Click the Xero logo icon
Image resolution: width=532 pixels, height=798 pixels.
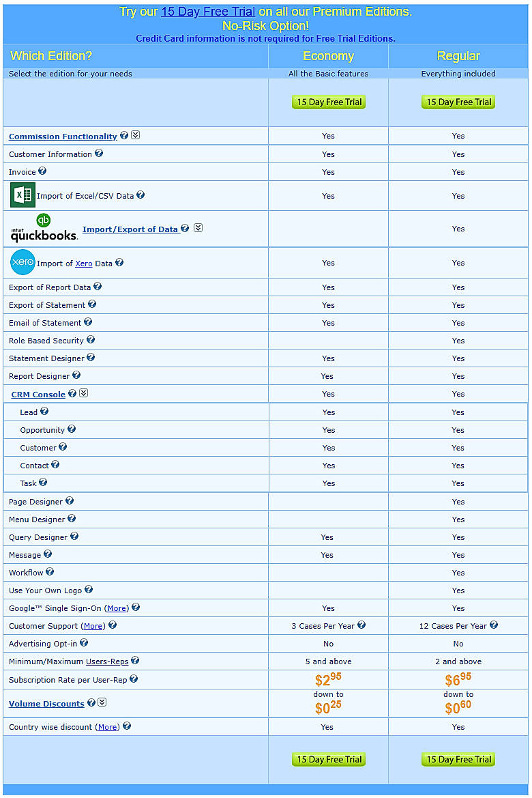[23, 262]
